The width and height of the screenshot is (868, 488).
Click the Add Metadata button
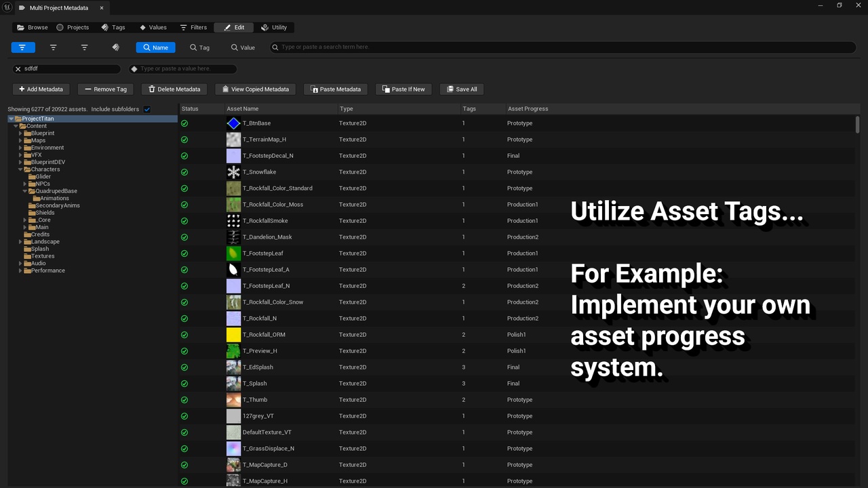click(x=41, y=89)
